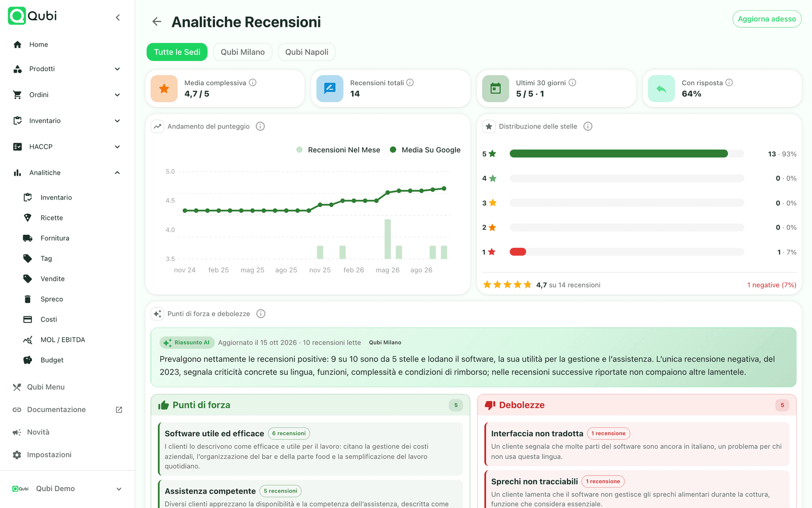Click the Riassunto AI badge
The width and height of the screenshot is (812, 508).
click(x=187, y=342)
